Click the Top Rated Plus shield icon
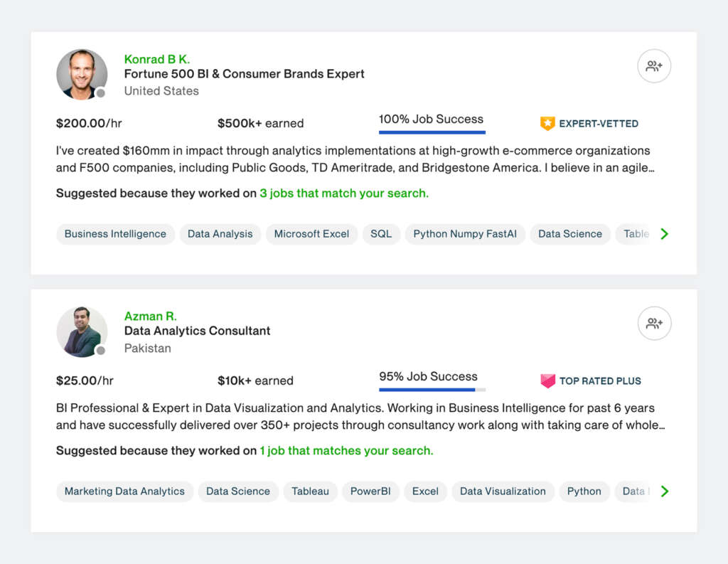Viewport: 728px width, 564px height. point(546,381)
